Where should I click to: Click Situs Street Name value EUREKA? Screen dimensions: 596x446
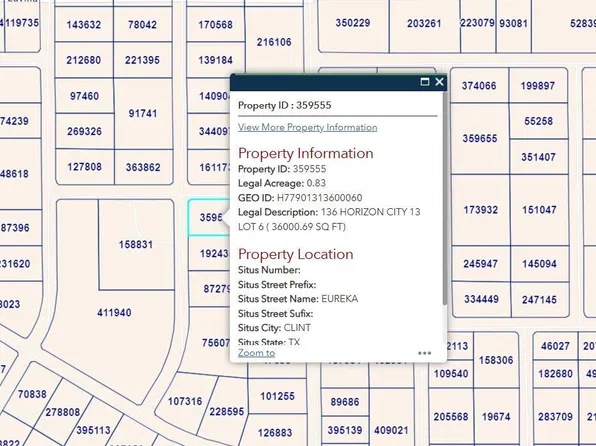339,299
